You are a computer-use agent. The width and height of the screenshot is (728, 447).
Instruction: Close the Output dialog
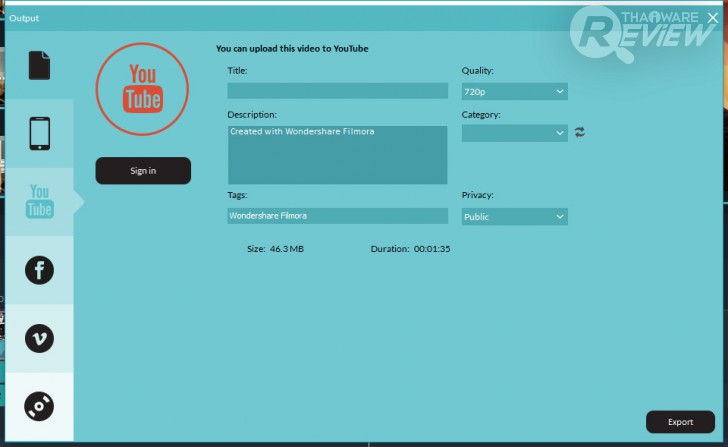pos(713,18)
